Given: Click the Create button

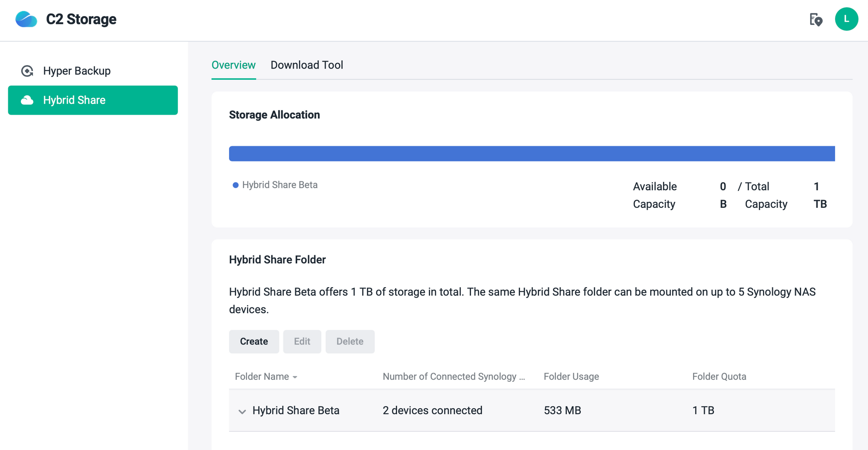Looking at the screenshot, I should coord(254,342).
